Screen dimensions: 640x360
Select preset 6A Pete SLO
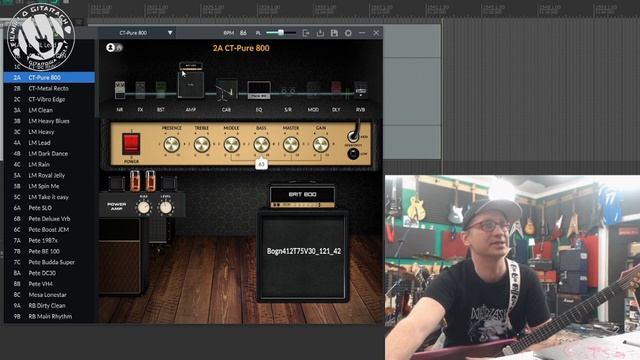click(x=49, y=208)
